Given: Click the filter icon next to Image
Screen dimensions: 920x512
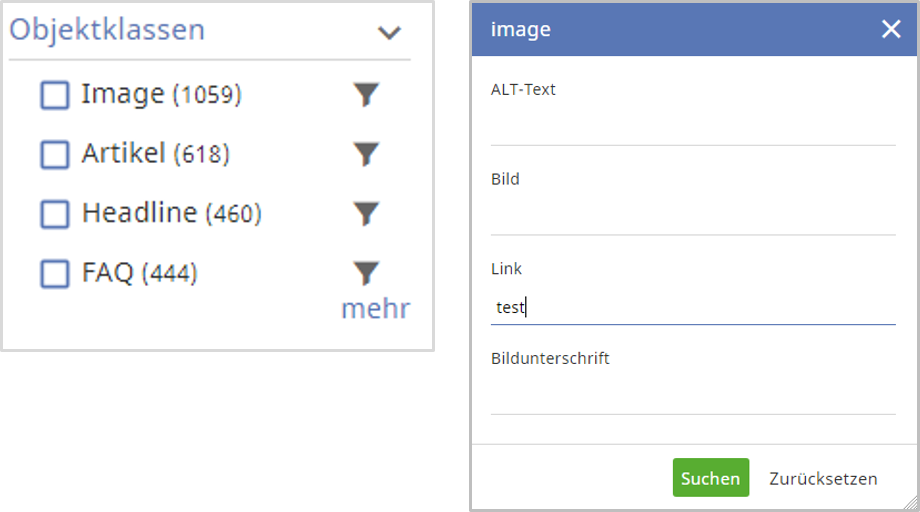Looking at the screenshot, I should click(367, 95).
